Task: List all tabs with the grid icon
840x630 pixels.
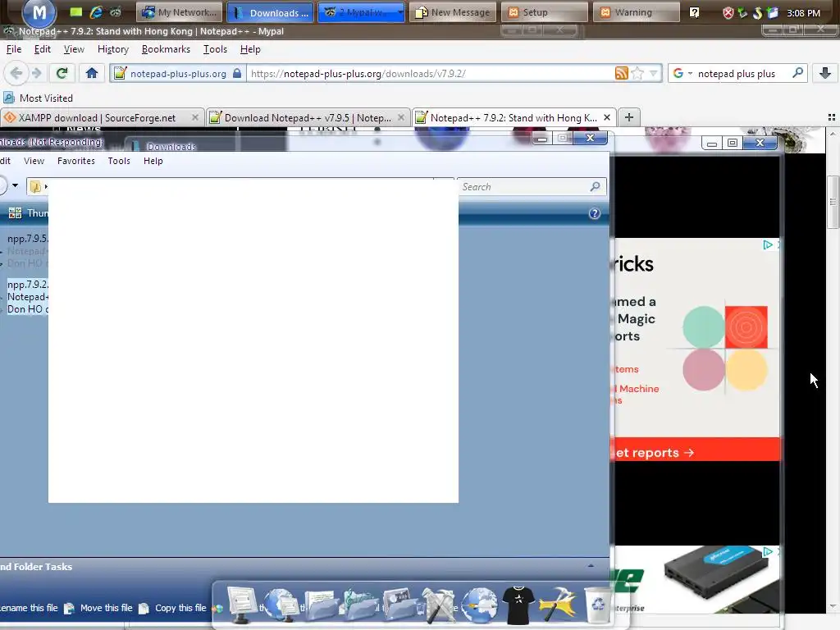Action: pyautogui.click(x=832, y=117)
